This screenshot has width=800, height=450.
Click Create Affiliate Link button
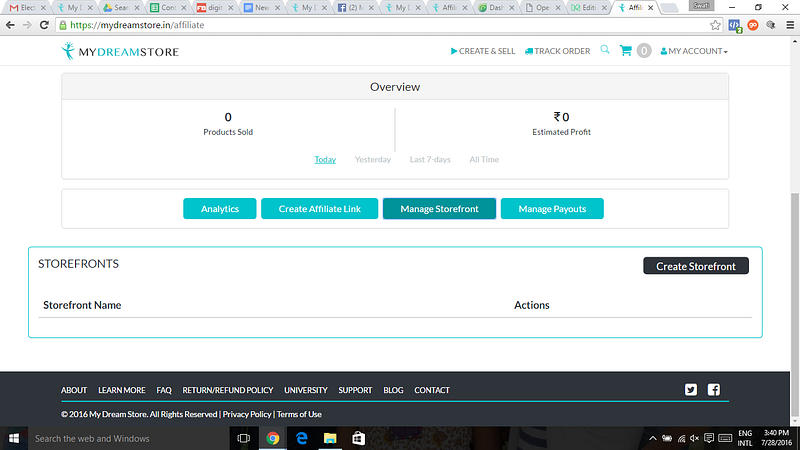point(319,209)
